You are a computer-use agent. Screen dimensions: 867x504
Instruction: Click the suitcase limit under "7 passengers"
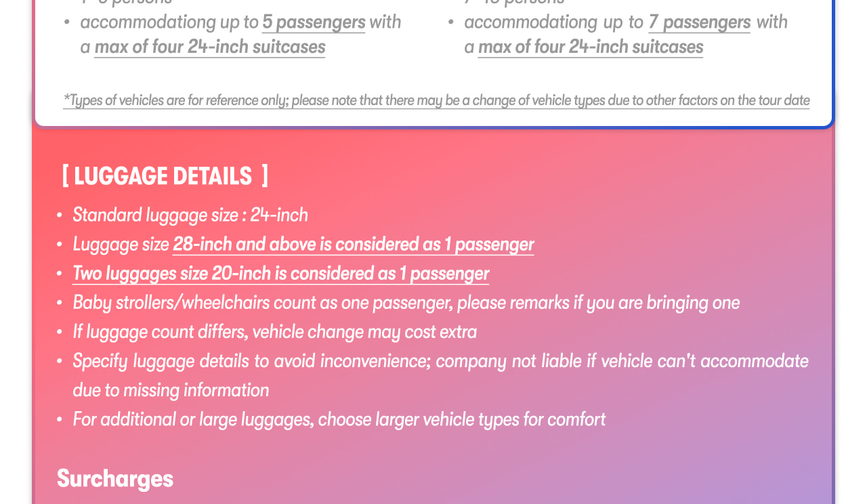pyautogui.click(x=590, y=47)
